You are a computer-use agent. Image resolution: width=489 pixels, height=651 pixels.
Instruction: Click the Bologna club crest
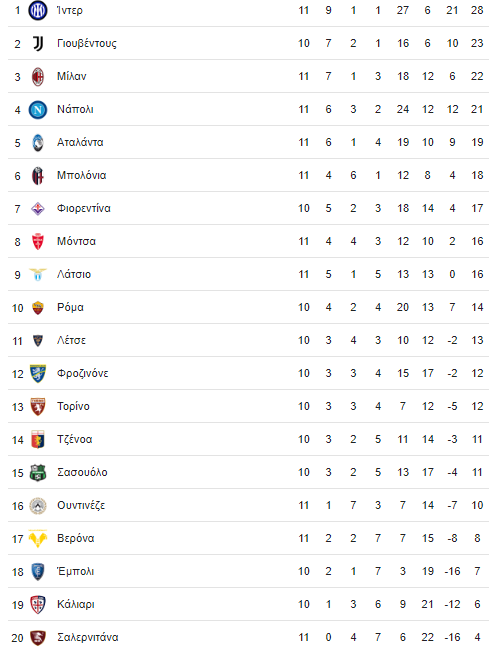click(x=37, y=176)
